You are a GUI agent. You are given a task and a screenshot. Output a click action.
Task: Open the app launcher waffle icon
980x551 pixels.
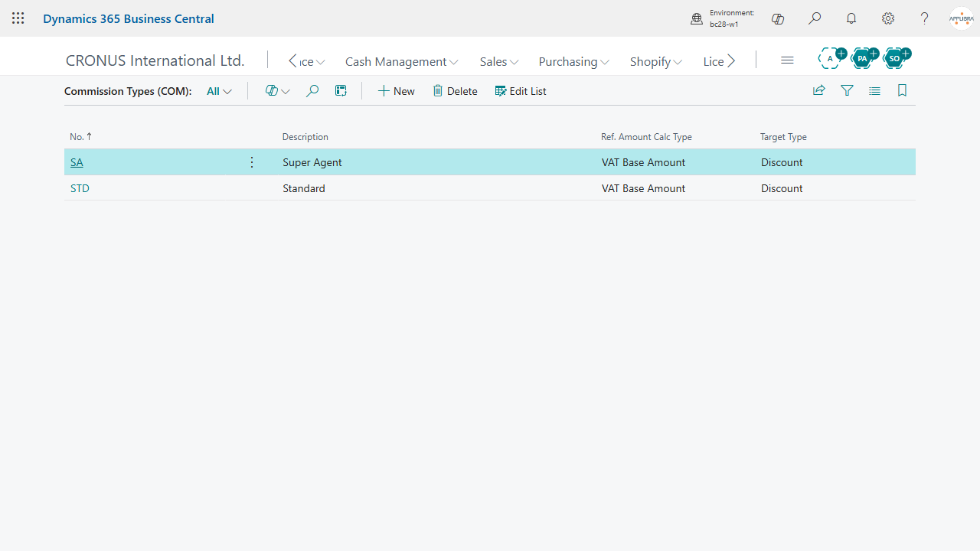pyautogui.click(x=18, y=18)
